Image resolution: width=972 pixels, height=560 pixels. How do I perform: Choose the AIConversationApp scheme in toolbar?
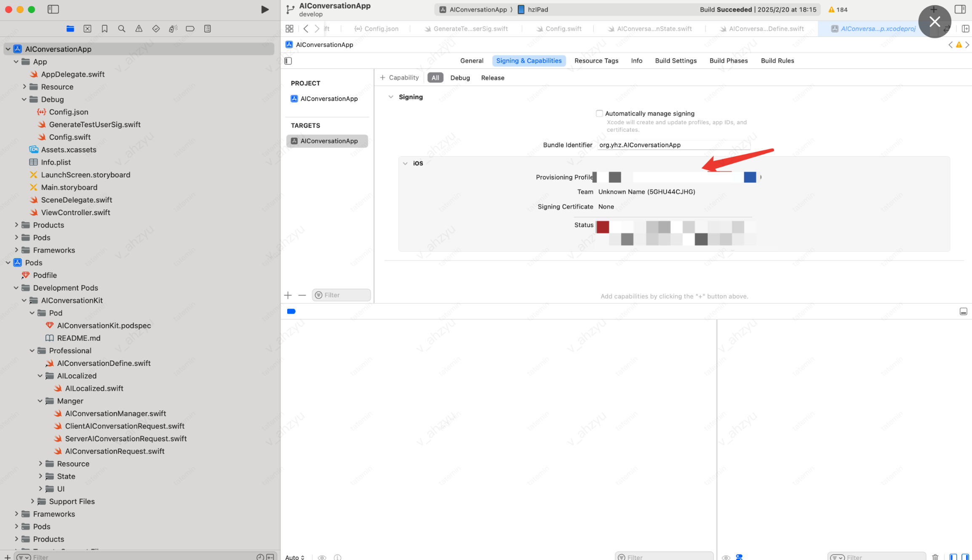(473, 10)
